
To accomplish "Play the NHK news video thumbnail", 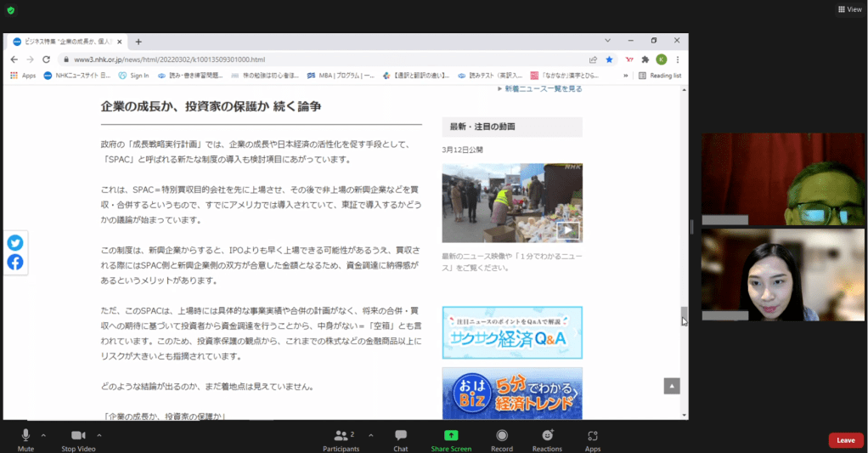I will point(567,229).
